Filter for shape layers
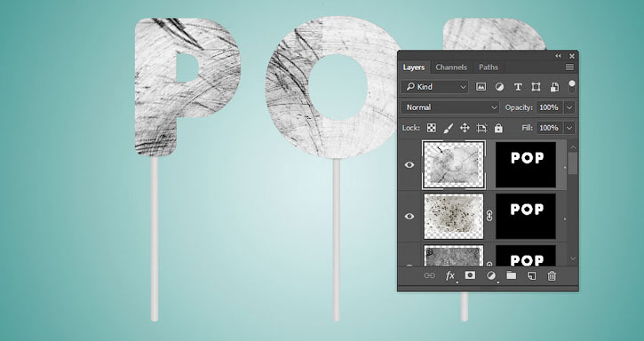The image size is (644, 341). (536, 87)
